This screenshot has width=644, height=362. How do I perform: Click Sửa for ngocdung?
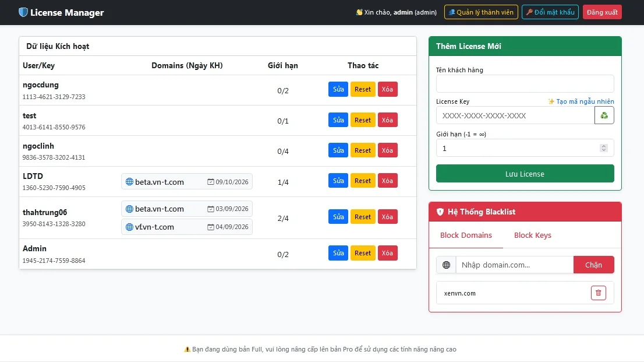pyautogui.click(x=338, y=89)
